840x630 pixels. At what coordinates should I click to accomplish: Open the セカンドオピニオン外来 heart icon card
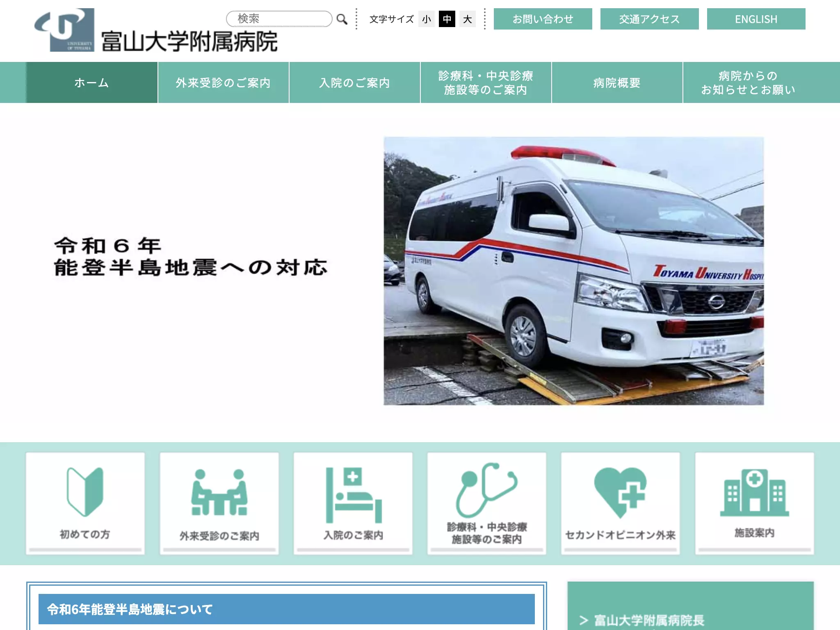point(621,503)
